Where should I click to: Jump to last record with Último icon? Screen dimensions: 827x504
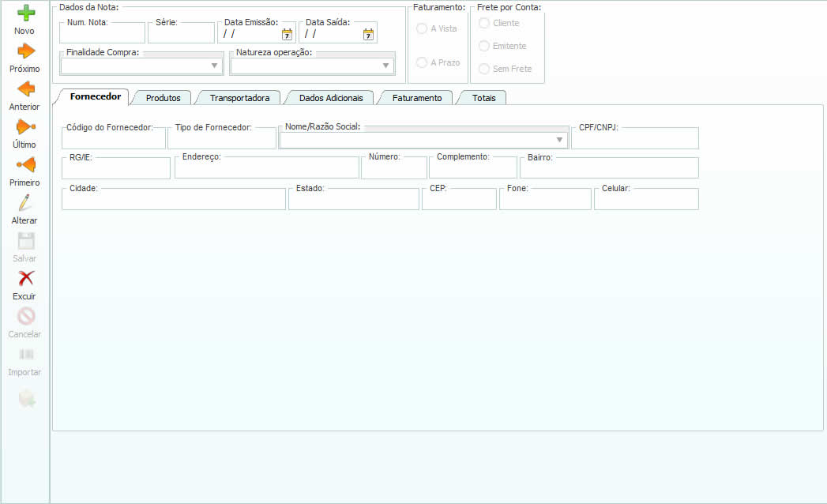25,126
